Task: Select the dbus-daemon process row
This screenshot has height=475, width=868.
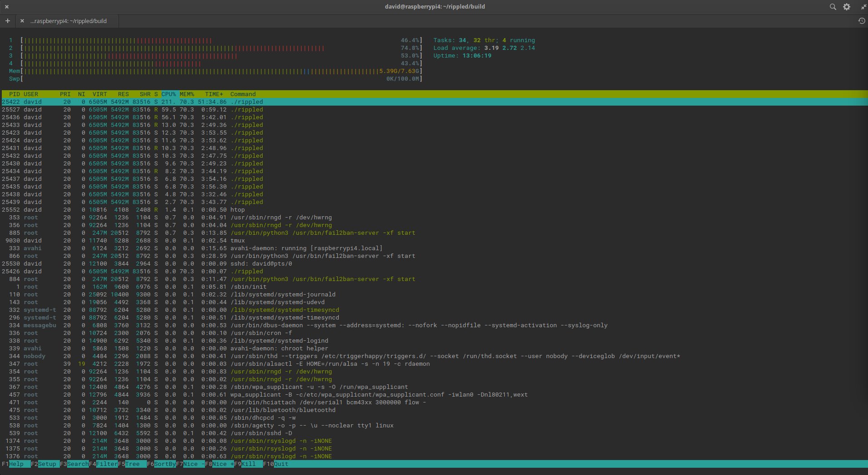Action: click(434, 325)
